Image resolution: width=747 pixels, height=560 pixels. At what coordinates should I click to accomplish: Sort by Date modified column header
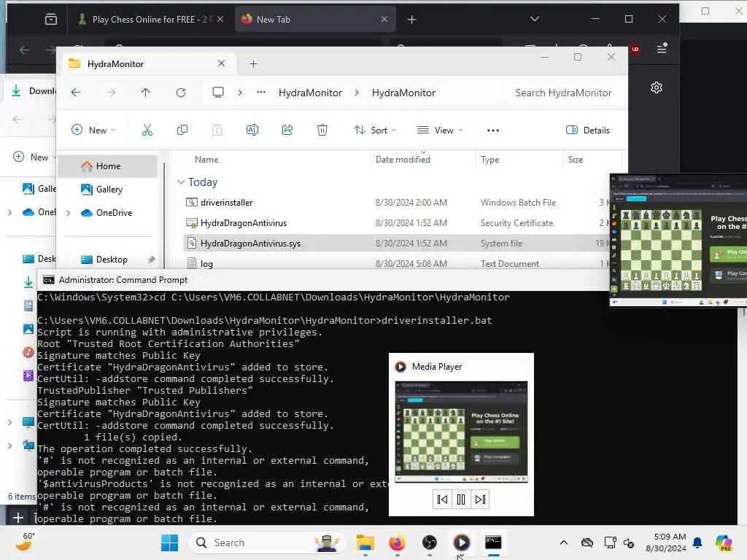tap(403, 160)
